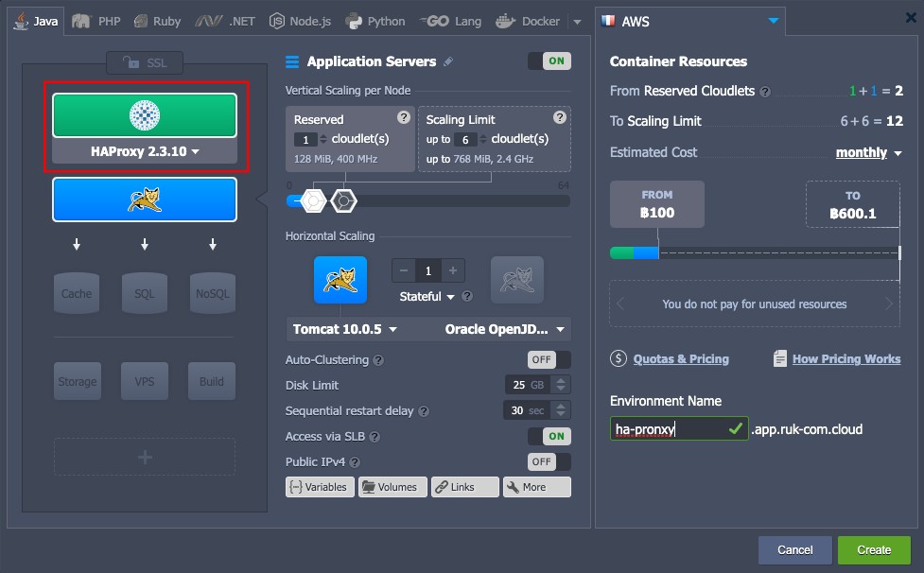
Task: Adjust Scaling Limit cloudlets stepper
Action: (483, 140)
